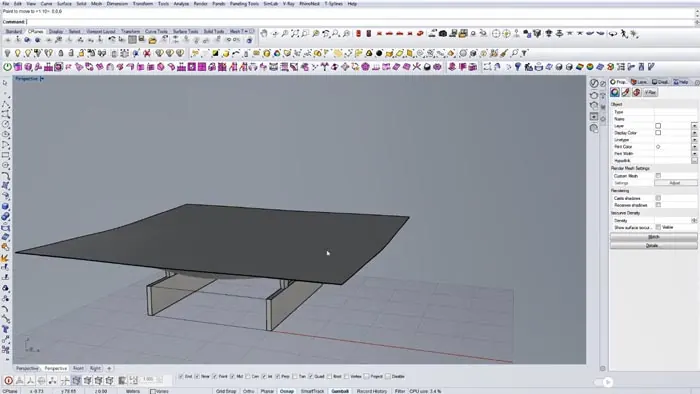The height and width of the screenshot is (394, 700).
Task: Open the Curve menu
Action: pos(46,4)
